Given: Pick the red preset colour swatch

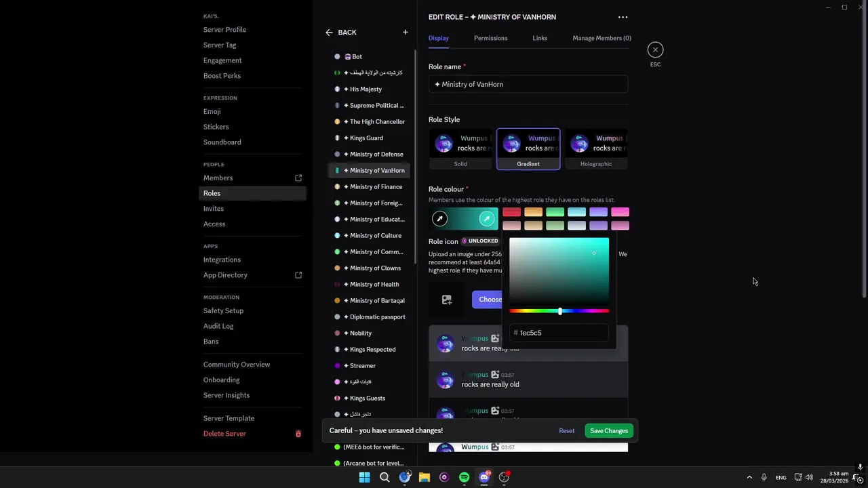Looking at the screenshot, I should click(x=511, y=212).
